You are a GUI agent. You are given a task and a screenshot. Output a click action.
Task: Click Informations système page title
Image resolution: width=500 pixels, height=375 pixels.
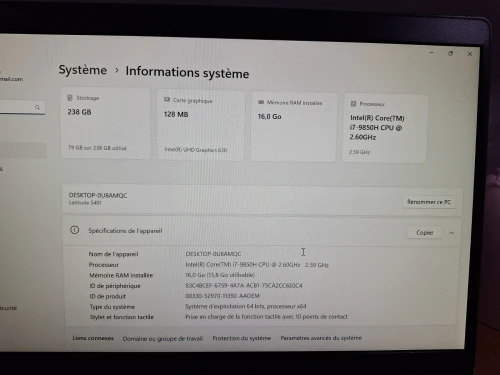pos(187,72)
